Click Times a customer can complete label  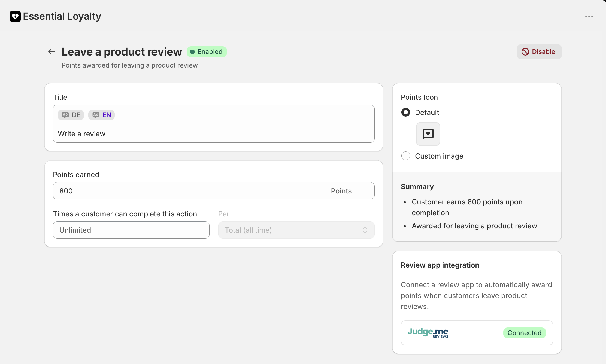(125, 214)
